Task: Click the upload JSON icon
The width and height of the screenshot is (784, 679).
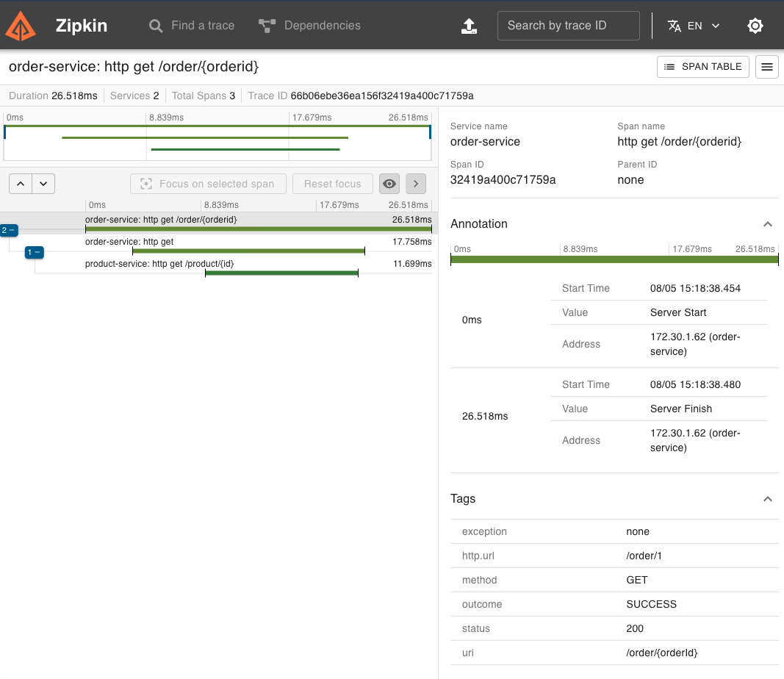Action: (469, 26)
